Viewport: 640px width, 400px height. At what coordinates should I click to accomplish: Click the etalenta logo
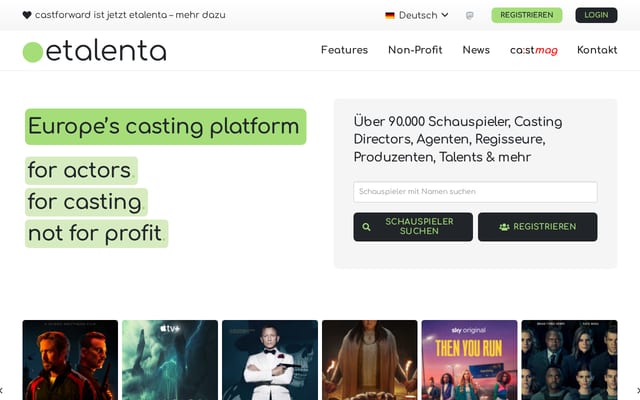(94, 51)
